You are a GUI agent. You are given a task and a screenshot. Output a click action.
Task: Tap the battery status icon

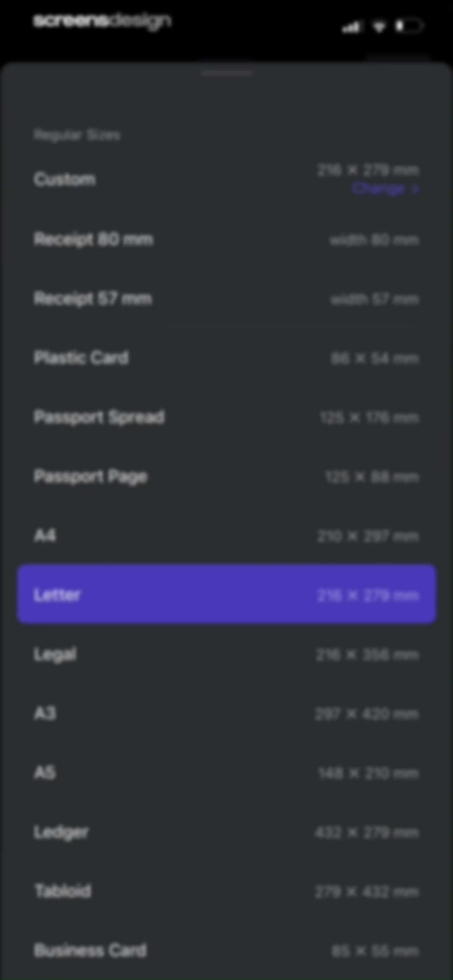click(409, 26)
